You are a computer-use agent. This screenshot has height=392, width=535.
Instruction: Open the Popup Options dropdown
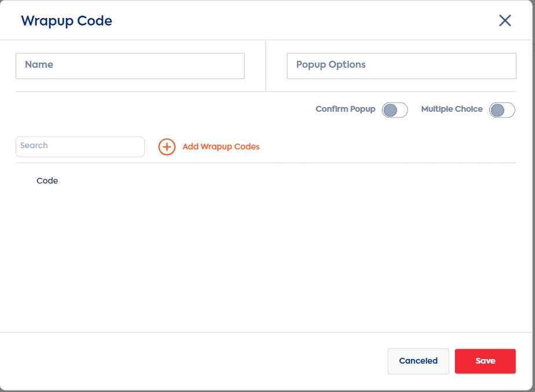(402, 66)
